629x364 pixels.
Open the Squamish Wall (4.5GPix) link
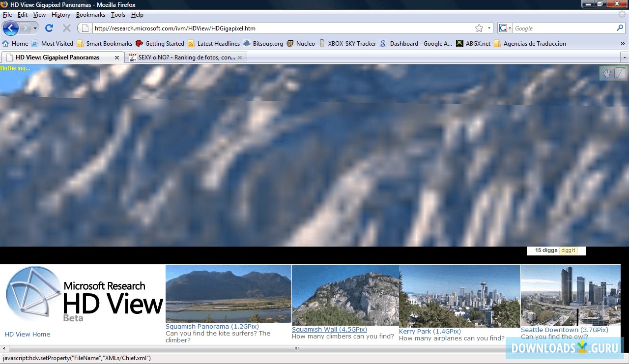(329, 330)
